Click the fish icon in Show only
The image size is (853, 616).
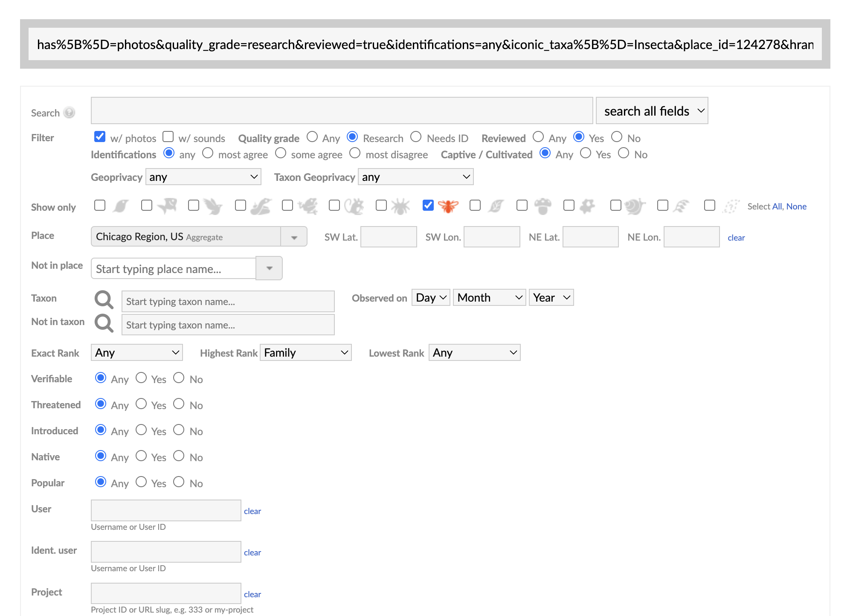point(168,206)
